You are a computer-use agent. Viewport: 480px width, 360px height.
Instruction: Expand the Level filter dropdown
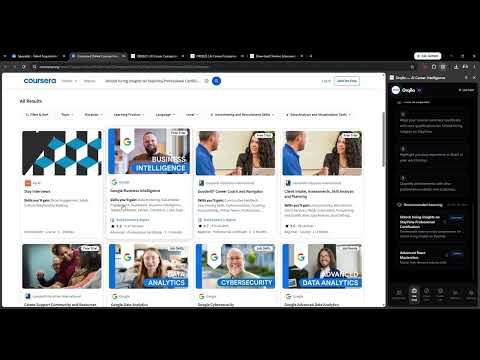pyautogui.click(x=192, y=114)
